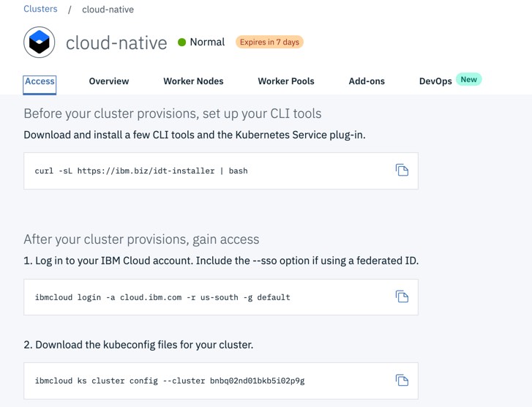This screenshot has width=532, height=407.
Task: Open the DevOps tab
Action: pos(435,81)
